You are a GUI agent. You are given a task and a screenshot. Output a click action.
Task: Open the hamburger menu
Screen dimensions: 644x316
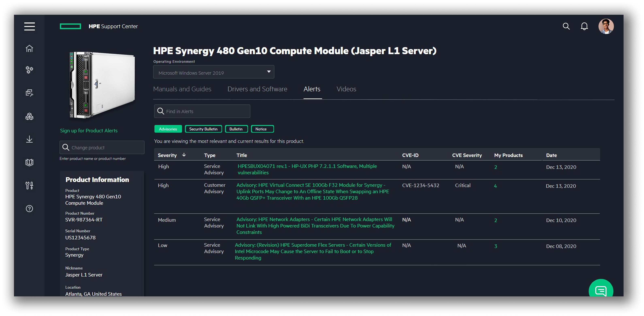pos(30,26)
